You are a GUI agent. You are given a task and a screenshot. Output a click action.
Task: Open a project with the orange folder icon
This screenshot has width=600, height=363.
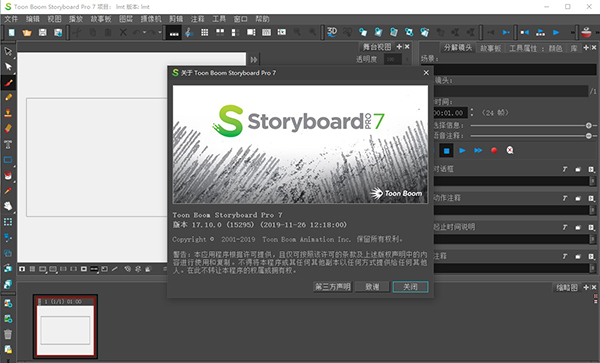27,33
